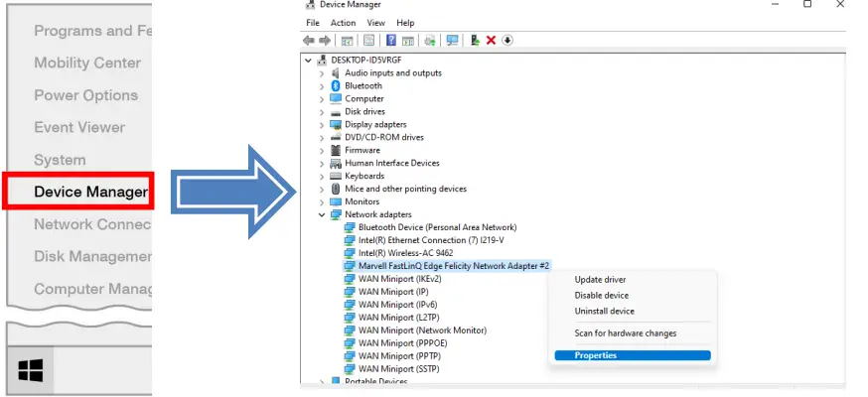Click the gear with green arrow toolbar icon
Screen dimensions: 868x397
pyautogui.click(x=430, y=41)
